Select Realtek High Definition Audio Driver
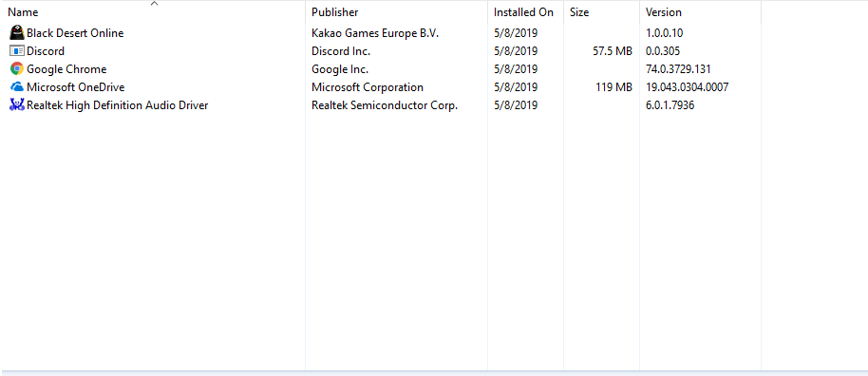This screenshot has height=376, width=868. (118, 105)
